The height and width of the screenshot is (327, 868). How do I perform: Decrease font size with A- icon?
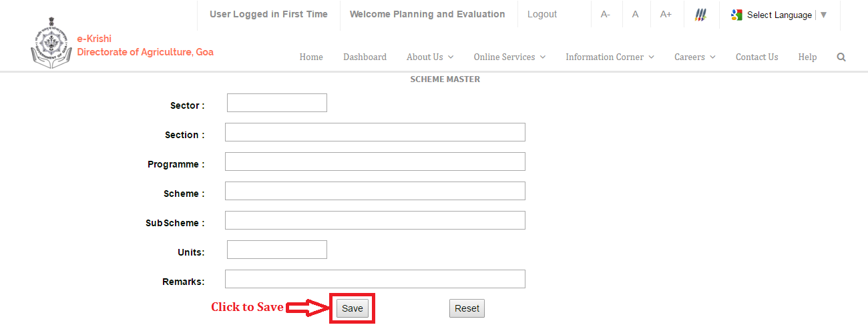(x=606, y=15)
